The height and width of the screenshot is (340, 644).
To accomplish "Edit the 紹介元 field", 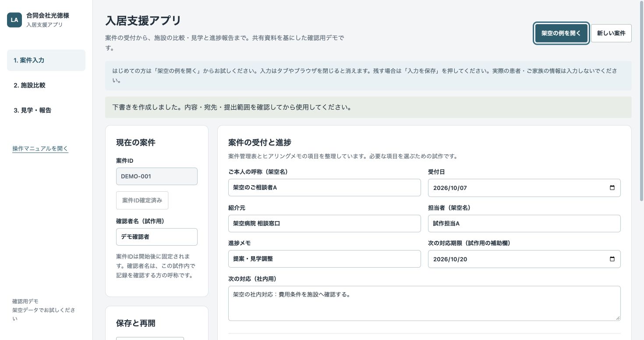I will click(x=324, y=223).
